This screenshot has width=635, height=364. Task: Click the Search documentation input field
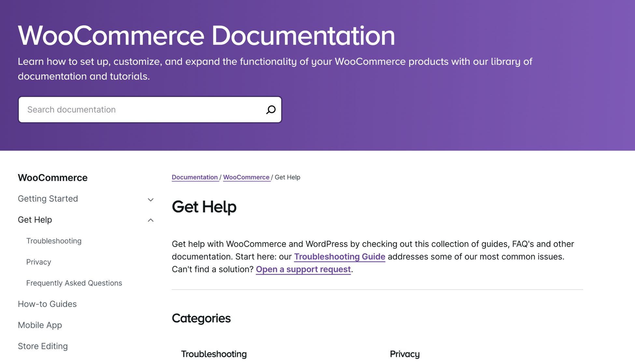[149, 109]
